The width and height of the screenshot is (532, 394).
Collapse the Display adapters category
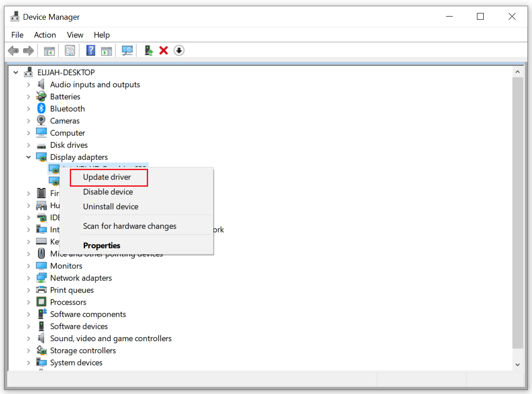(29, 157)
